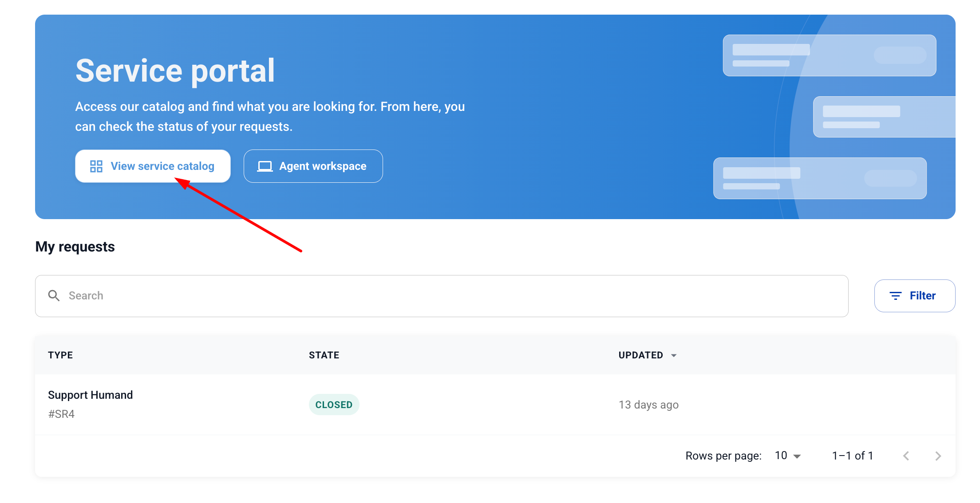Screen dimensions: 980x503
Task: Click the 13 days ago timestamp
Action: coord(648,405)
